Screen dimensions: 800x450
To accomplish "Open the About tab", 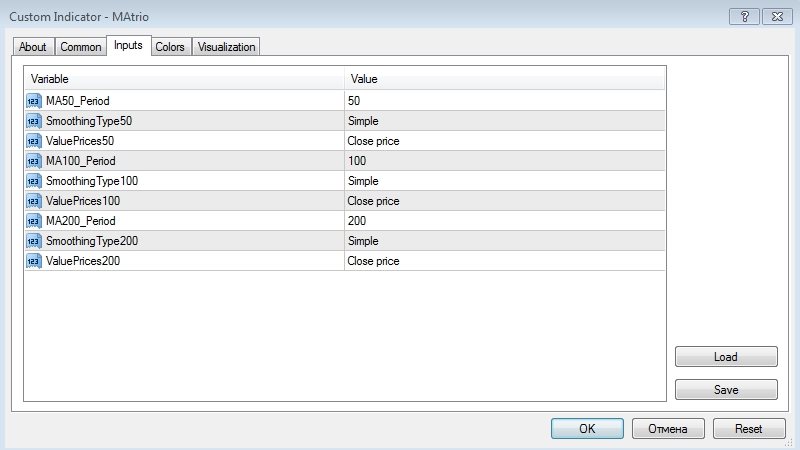I will click(x=33, y=47).
